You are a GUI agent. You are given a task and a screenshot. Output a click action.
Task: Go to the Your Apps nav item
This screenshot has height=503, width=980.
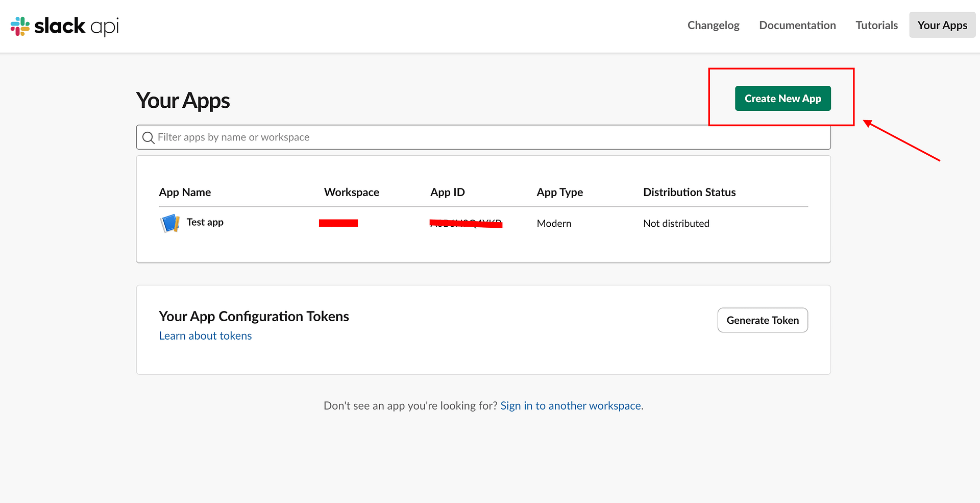(942, 25)
